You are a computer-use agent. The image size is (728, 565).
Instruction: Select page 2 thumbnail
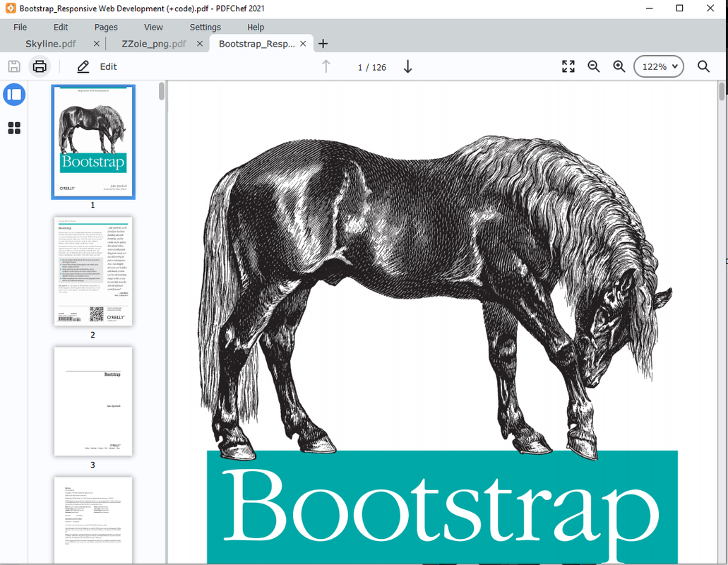click(93, 271)
